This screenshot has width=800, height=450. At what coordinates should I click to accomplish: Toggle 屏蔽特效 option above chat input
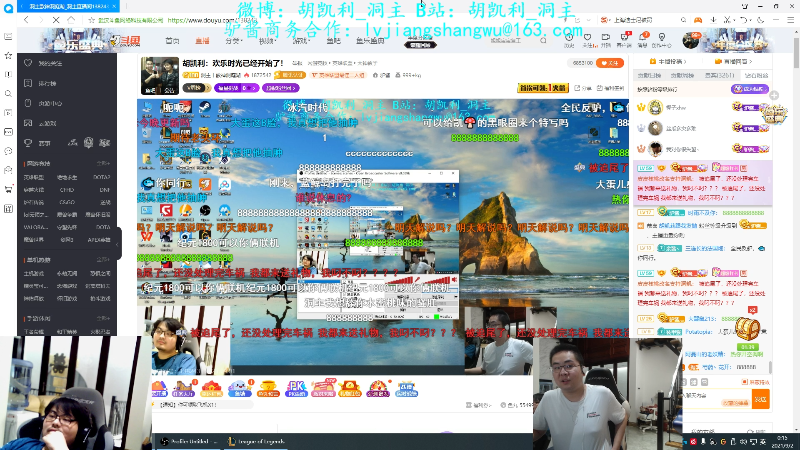coord(756,382)
